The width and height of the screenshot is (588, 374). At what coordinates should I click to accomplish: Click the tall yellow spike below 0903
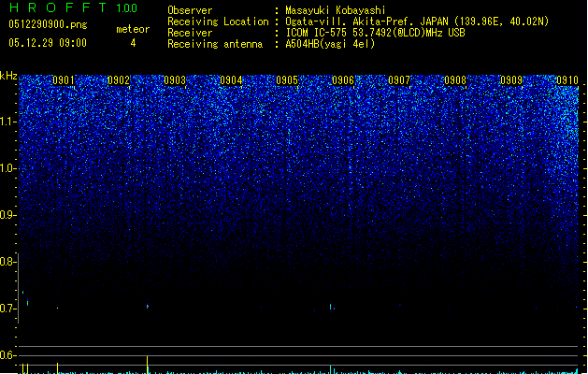[x=147, y=365]
